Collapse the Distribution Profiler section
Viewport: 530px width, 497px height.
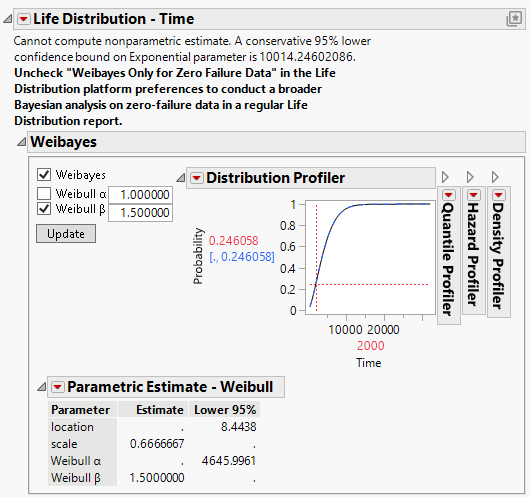pos(181,178)
